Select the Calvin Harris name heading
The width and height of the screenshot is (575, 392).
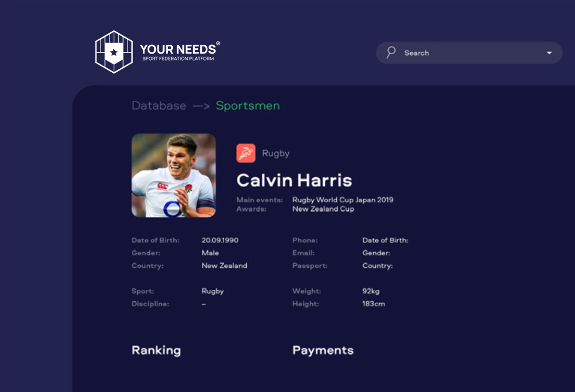click(294, 180)
